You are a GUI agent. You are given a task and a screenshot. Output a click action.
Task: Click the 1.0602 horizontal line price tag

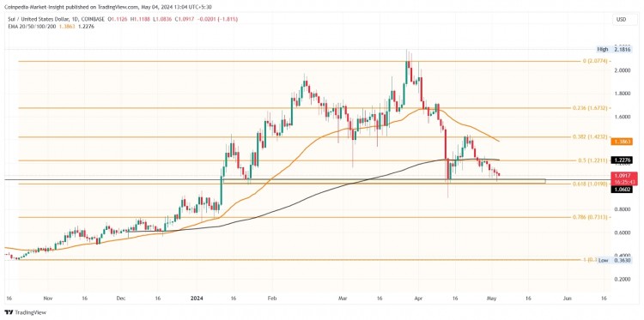click(624, 190)
